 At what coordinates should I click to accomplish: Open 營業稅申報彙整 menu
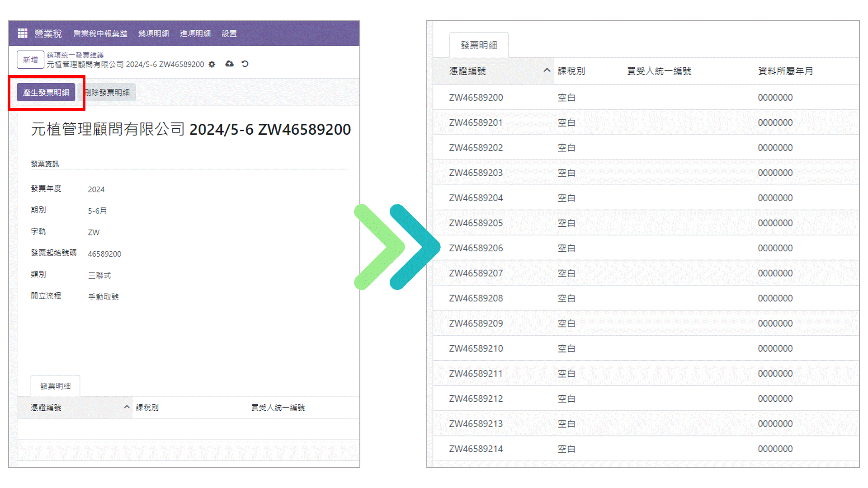pos(100,33)
